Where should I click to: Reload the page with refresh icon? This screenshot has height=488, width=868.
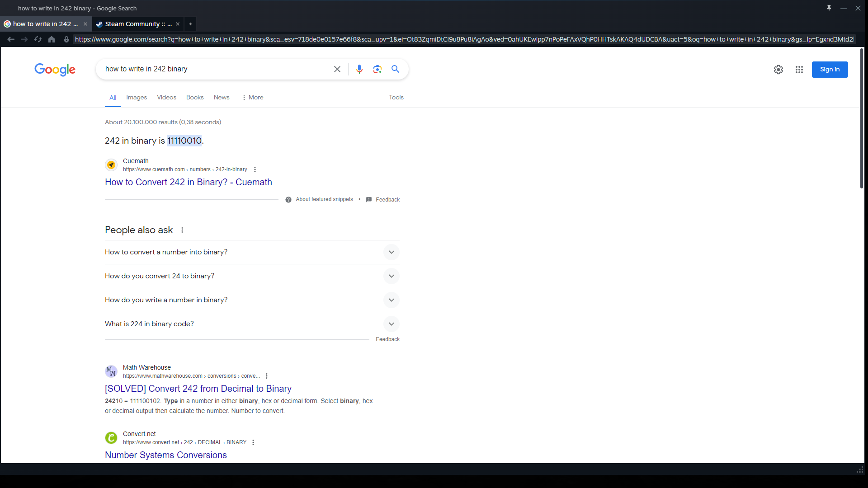pos(38,40)
